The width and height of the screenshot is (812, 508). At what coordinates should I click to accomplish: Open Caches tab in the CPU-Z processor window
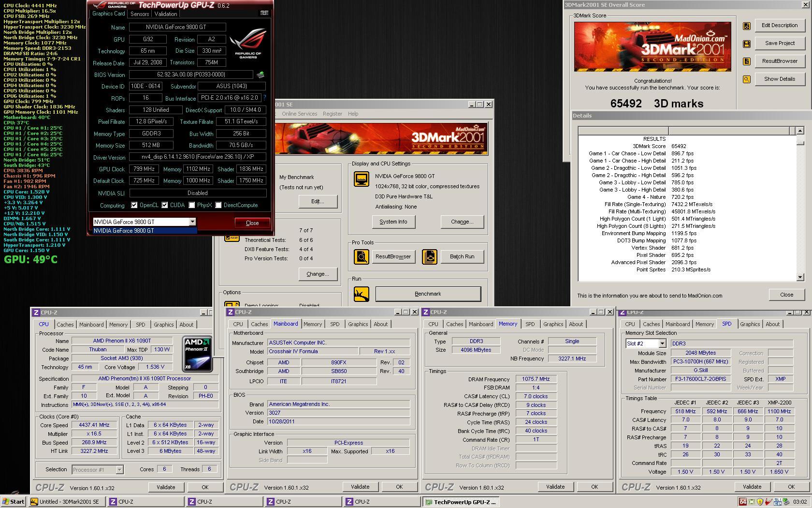[65, 325]
